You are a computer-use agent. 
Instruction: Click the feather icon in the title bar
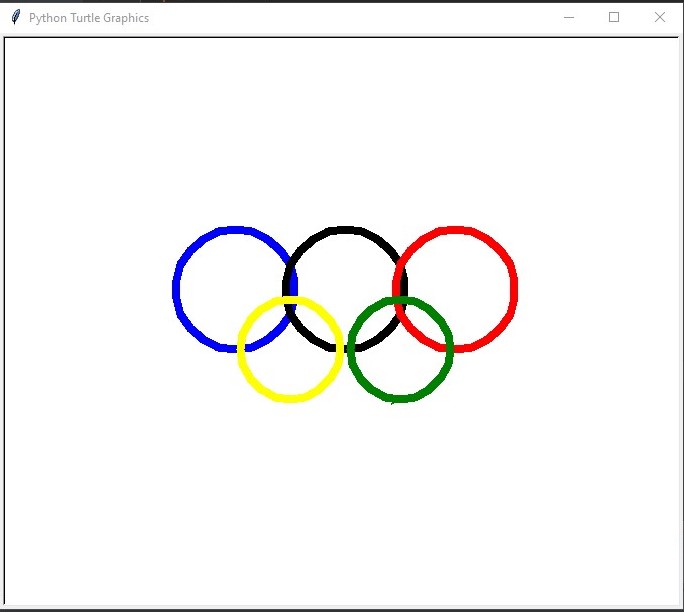[16, 17]
